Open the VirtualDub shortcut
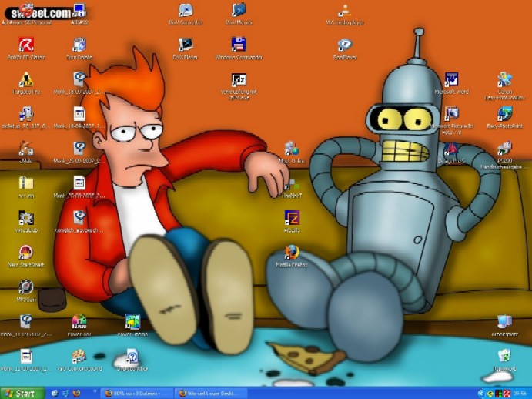Screen dimensions: 532x399 tap(26, 221)
